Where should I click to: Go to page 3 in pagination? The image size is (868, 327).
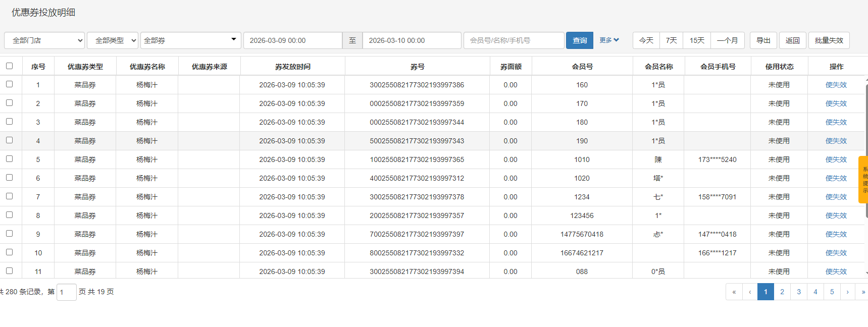[799, 292]
